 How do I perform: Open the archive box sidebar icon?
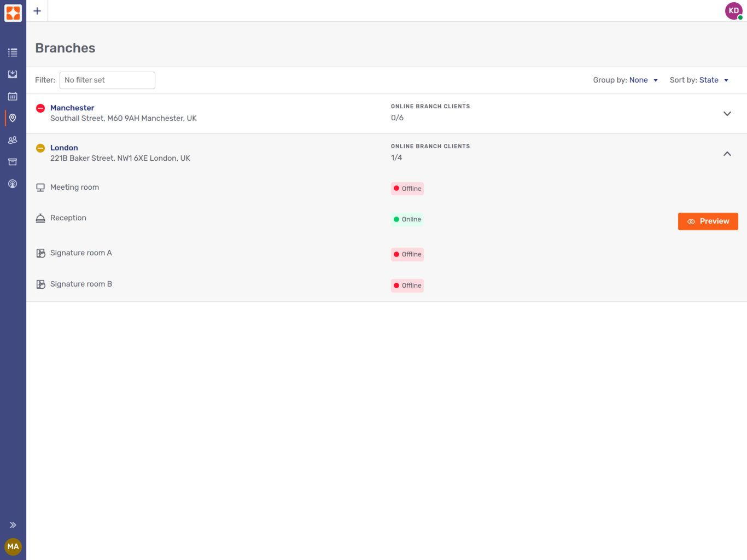click(13, 162)
